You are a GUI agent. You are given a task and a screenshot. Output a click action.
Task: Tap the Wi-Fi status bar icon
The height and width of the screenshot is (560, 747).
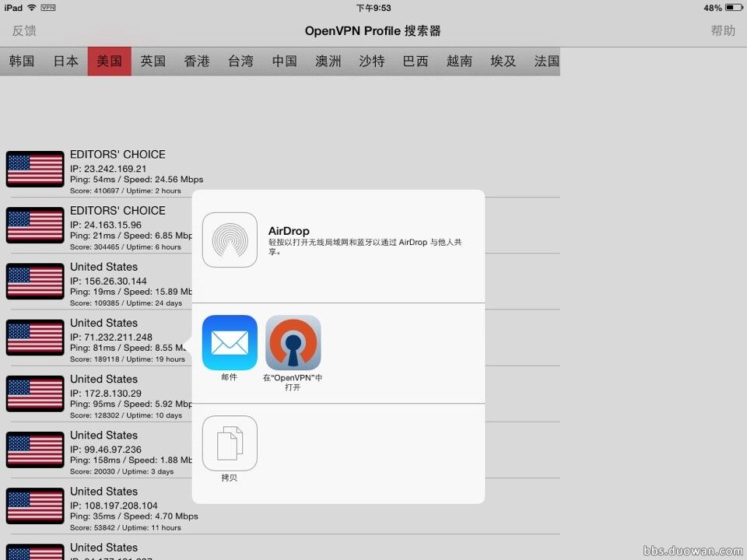pyautogui.click(x=32, y=8)
